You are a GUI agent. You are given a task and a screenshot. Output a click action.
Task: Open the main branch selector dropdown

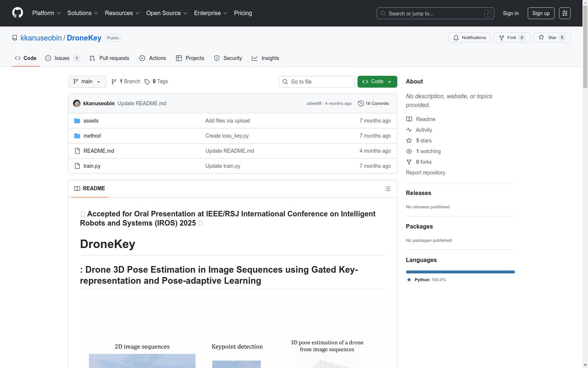tap(87, 82)
